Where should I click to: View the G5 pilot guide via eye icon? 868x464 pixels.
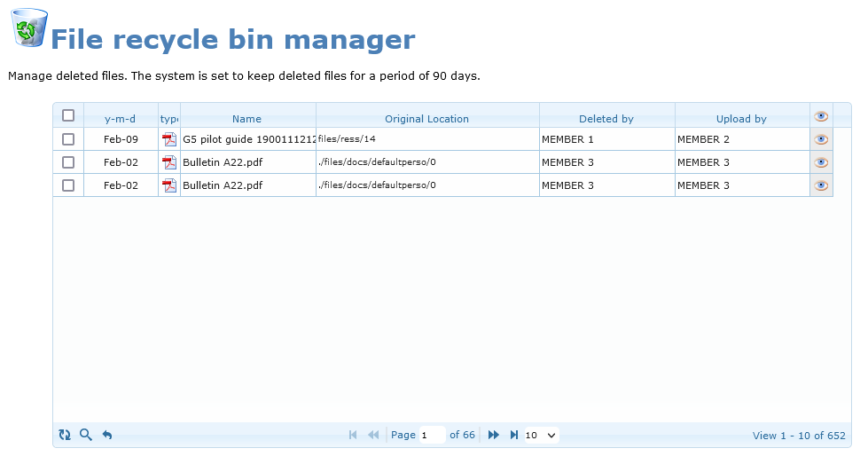click(x=821, y=139)
